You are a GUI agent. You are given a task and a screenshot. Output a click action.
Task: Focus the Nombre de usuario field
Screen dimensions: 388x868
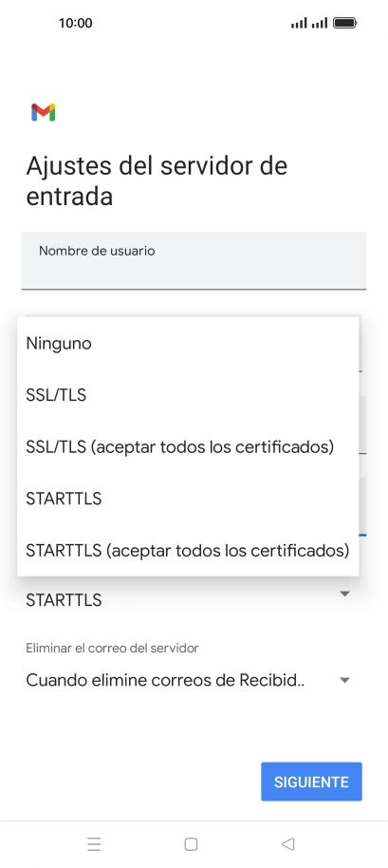[194, 260]
